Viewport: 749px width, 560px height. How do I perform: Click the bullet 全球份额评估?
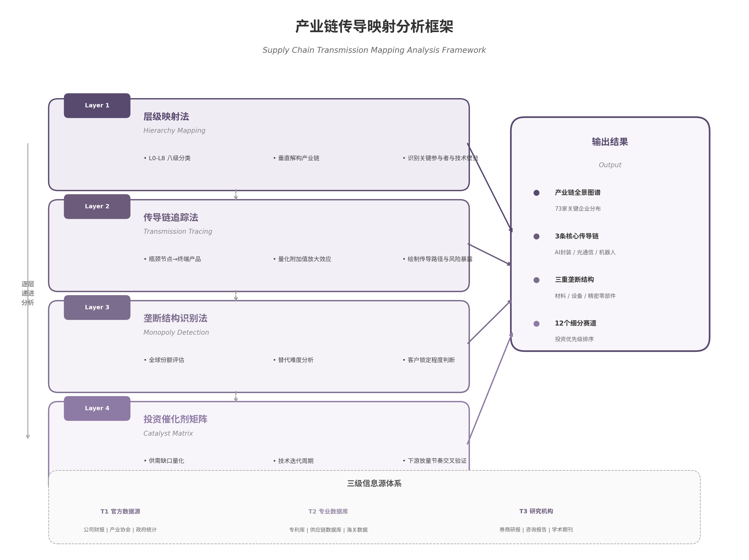coord(164,360)
